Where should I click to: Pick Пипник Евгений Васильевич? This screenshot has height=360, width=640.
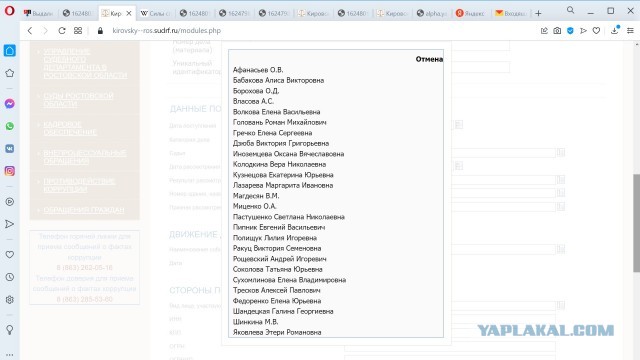279,227
